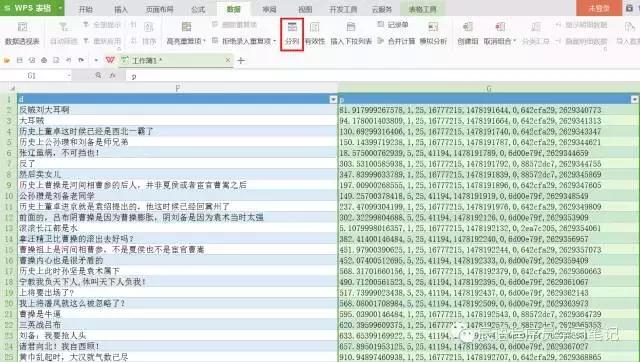Switch to the 开发工具 ribbon tab
The width and height of the screenshot is (640, 362).
pyautogui.click(x=343, y=9)
